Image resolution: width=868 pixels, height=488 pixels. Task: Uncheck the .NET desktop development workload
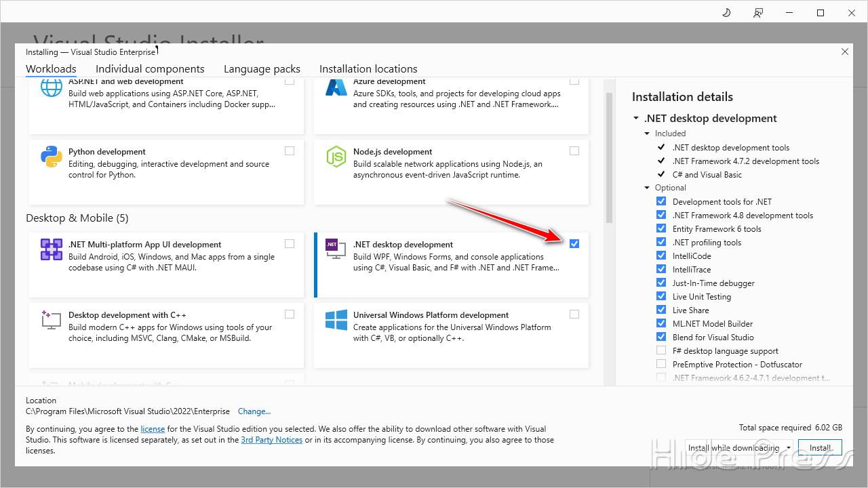pyautogui.click(x=574, y=244)
